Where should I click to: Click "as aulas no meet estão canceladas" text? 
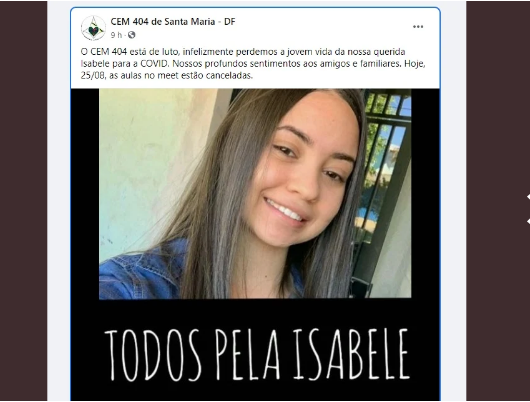click(181, 75)
